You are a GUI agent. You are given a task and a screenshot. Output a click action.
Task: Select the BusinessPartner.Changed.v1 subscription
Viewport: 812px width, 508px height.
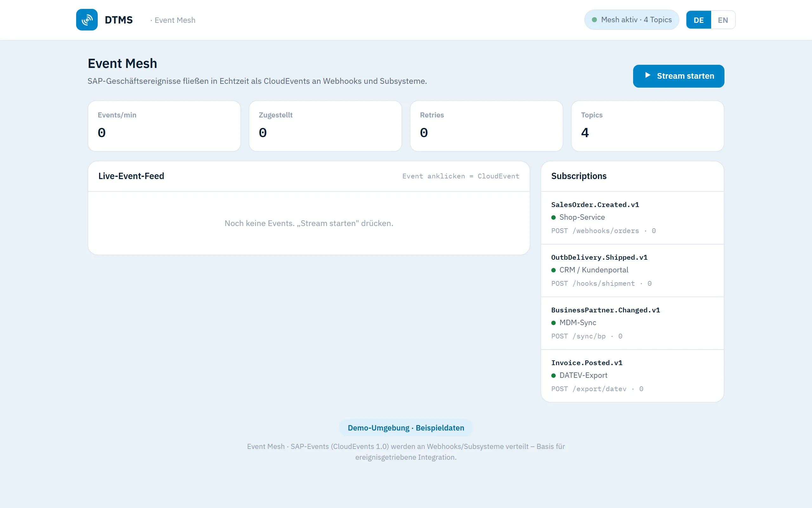(x=632, y=323)
